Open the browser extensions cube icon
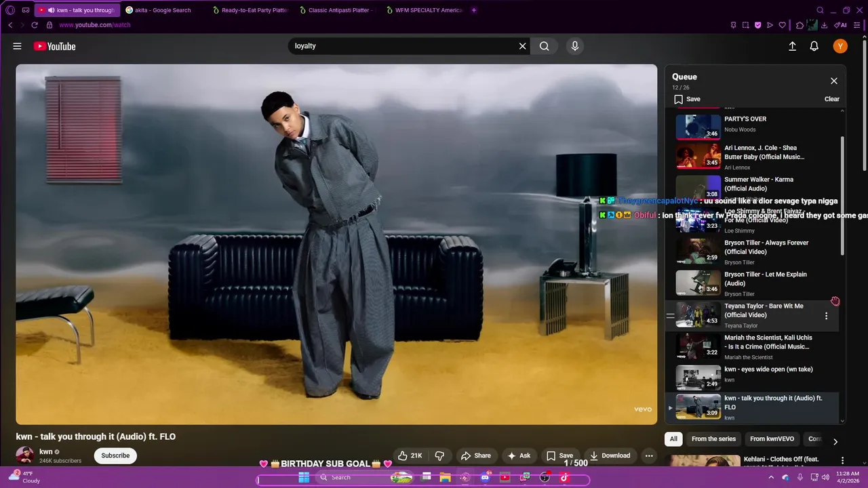The height and width of the screenshot is (488, 868). click(x=800, y=25)
